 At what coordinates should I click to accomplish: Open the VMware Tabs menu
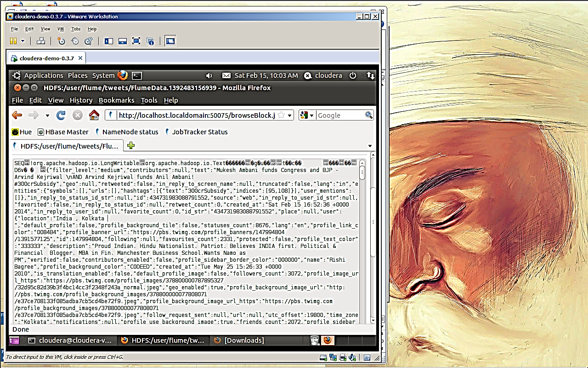76,29
